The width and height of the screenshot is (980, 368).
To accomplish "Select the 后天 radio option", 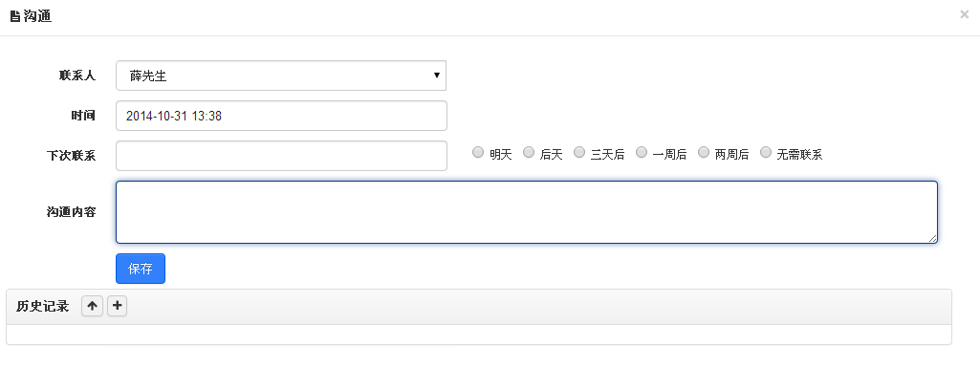I will [x=529, y=152].
